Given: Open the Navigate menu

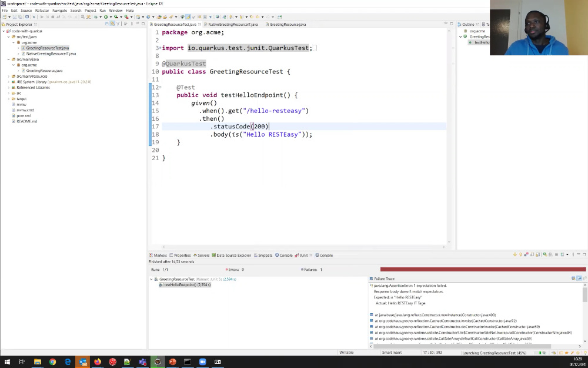Looking at the screenshot, I should (x=59, y=11).
